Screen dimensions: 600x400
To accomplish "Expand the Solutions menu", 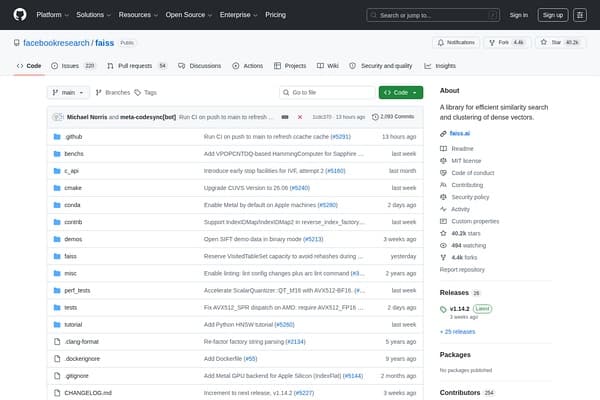I will 93,15.
